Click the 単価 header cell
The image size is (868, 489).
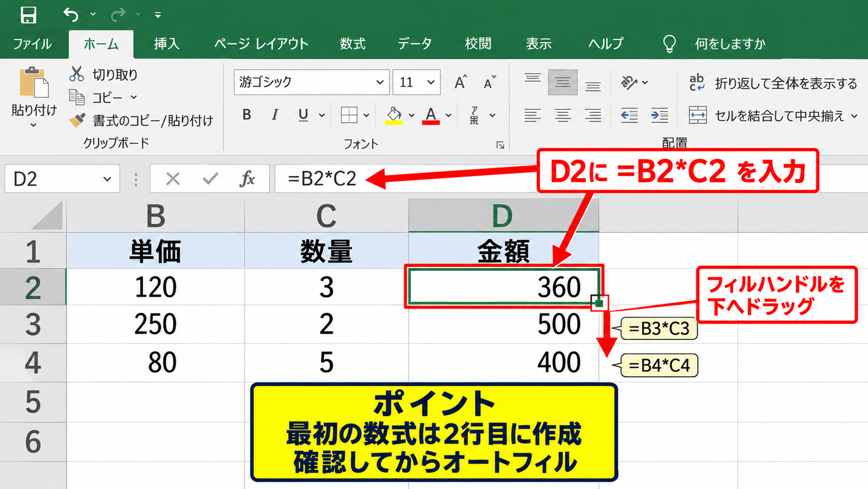(x=155, y=251)
